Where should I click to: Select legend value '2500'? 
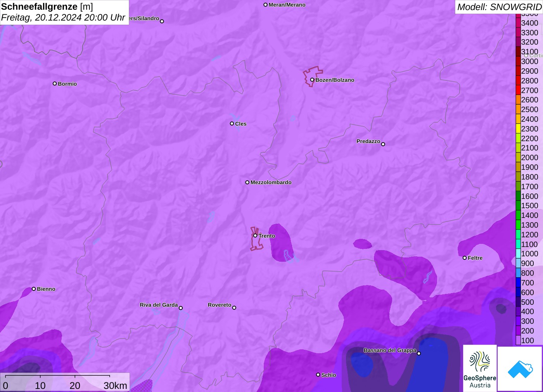pos(529,109)
